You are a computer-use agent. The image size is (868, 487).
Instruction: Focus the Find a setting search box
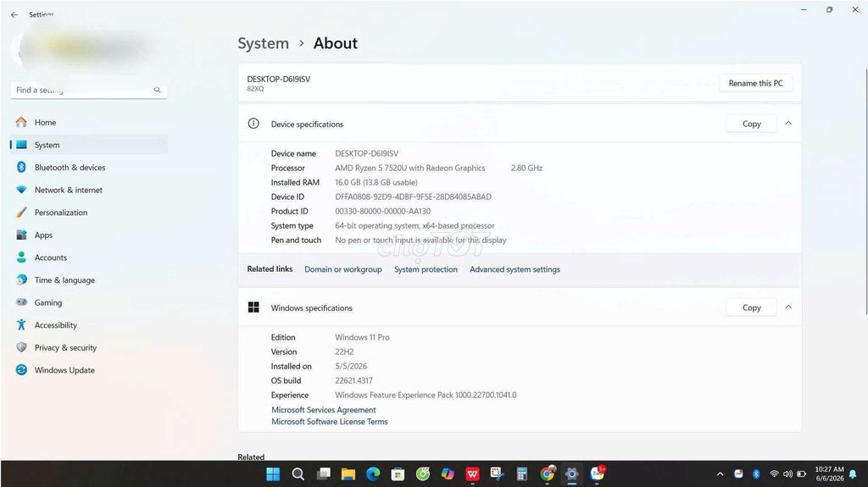pyautogui.click(x=88, y=91)
